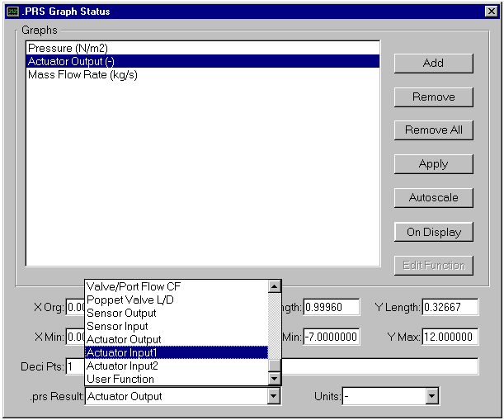Viewport: 504px width, 420px height.
Task: Click the Autoscale button
Action: coord(433,197)
